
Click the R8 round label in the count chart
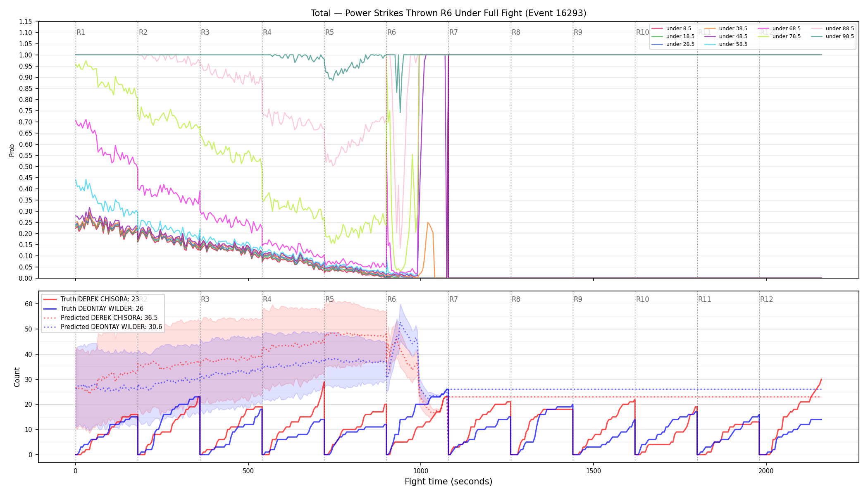point(516,299)
